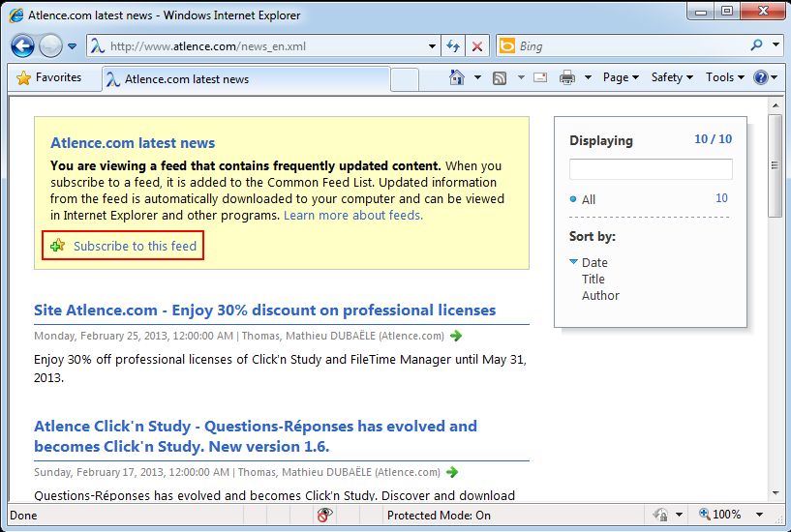Click the Print toolbar icon

point(567,77)
